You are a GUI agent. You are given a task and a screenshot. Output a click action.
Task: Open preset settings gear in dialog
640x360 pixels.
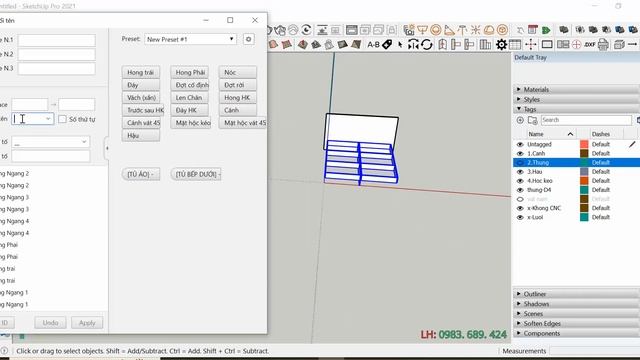[248, 39]
